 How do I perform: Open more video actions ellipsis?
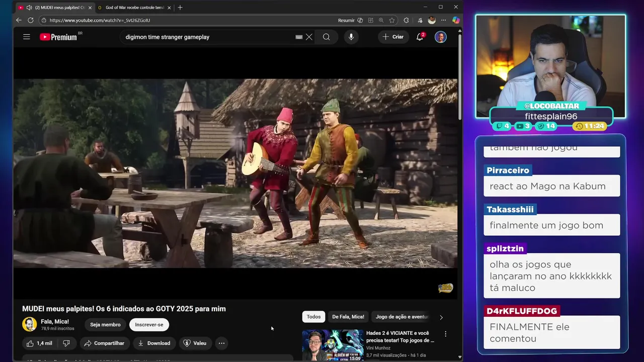click(x=221, y=343)
